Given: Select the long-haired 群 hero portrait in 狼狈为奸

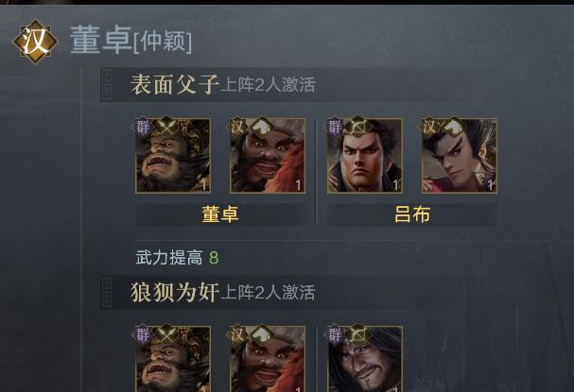Looking at the screenshot, I should (365, 359).
